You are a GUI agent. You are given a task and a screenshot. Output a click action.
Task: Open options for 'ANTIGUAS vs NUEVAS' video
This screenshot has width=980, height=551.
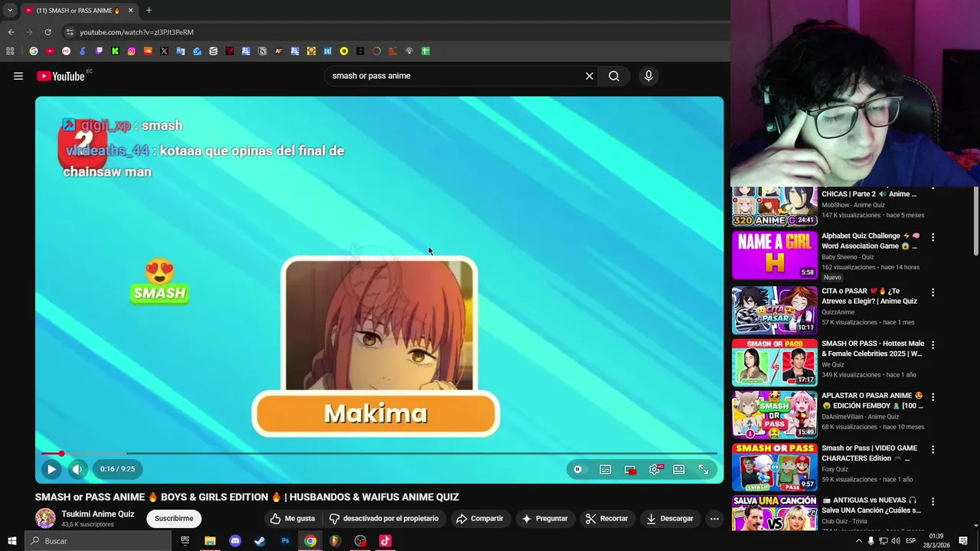(933, 502)
